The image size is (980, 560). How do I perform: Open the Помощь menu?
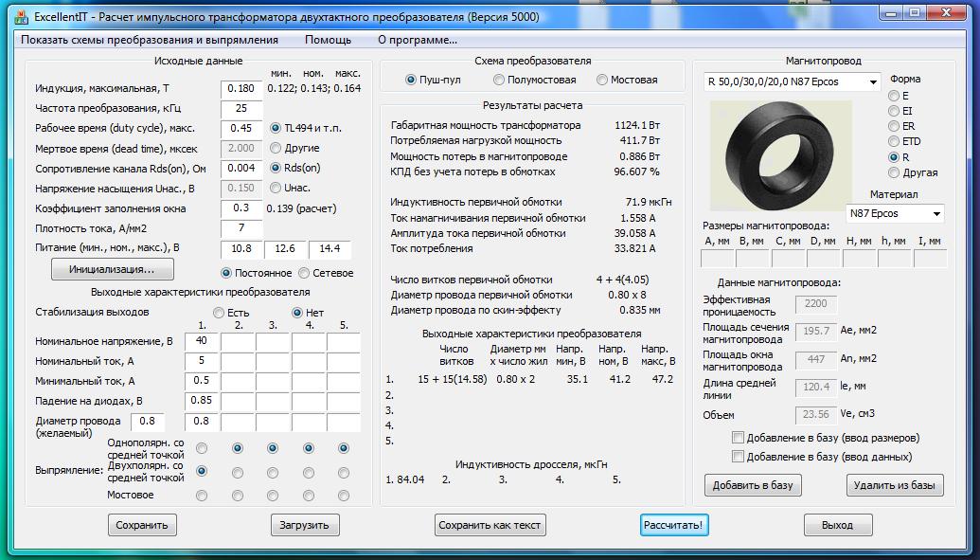(x=328, y=40)
